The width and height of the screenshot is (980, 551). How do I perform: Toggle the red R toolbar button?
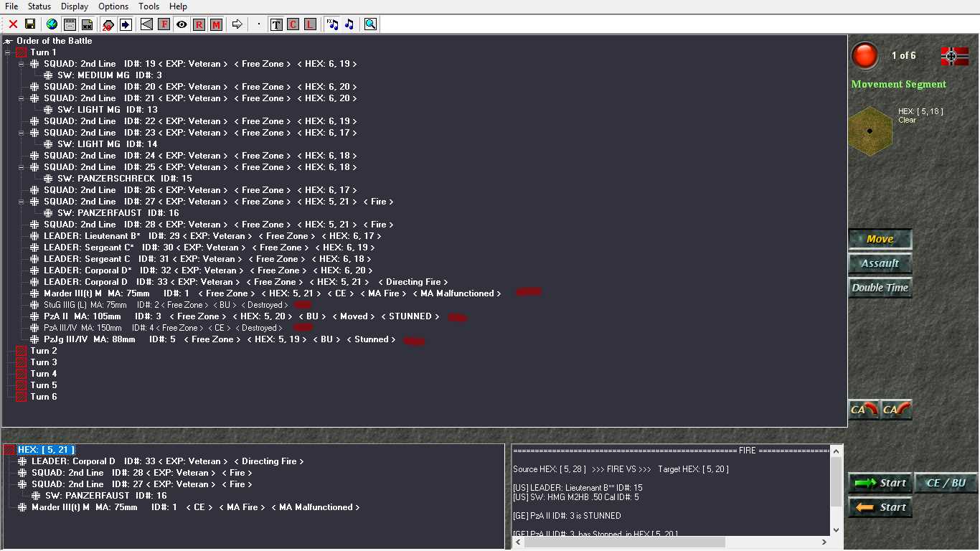199,24
